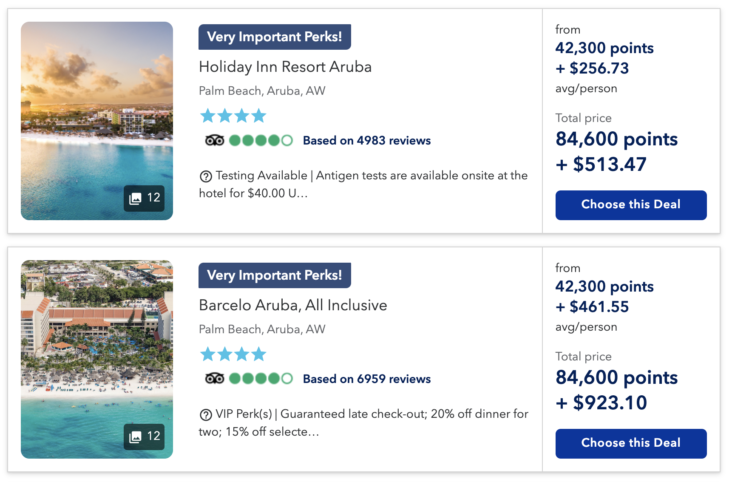The width and height of the screenshot is (732, 482).
Task: Click question mark icon beside Testing Available
Action: tap(206, 176)
